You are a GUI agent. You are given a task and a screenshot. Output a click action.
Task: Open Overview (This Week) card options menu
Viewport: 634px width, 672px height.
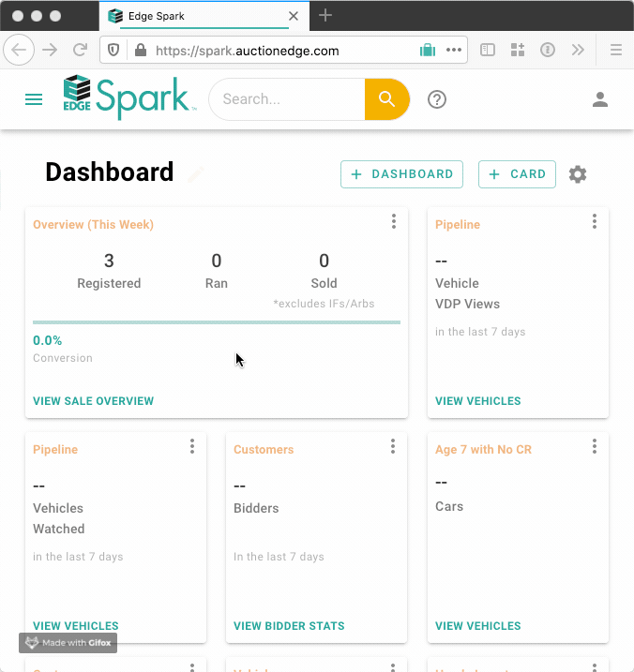coord(393,221)
